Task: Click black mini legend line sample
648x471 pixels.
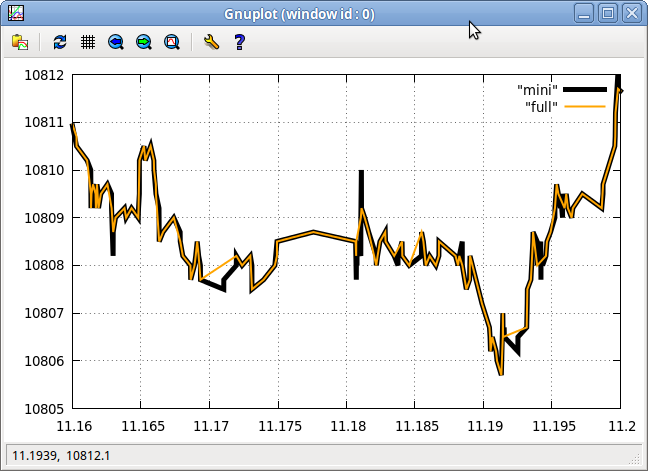Action: 585,90
